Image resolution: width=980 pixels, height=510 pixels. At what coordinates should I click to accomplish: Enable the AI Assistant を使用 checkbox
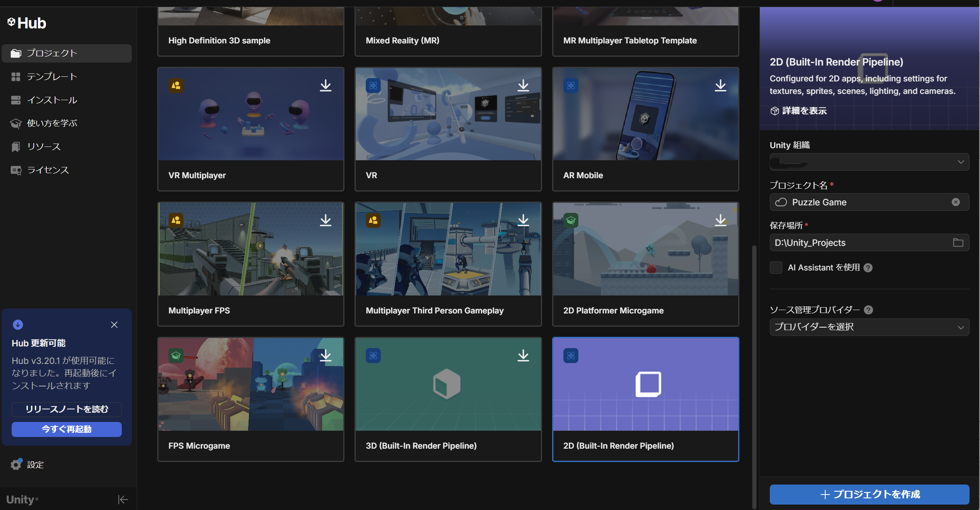click(776, 268)
